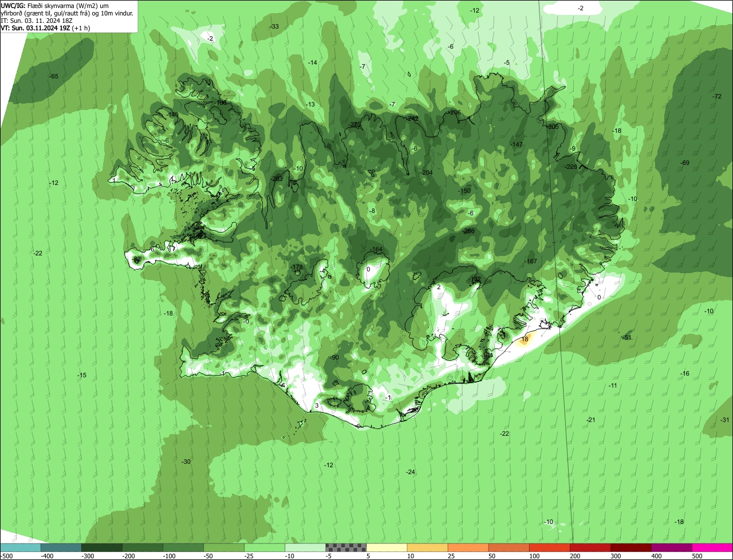Click the '-167' flux value
The width and height of the screenshot is (733, 560).
point(531,261)
